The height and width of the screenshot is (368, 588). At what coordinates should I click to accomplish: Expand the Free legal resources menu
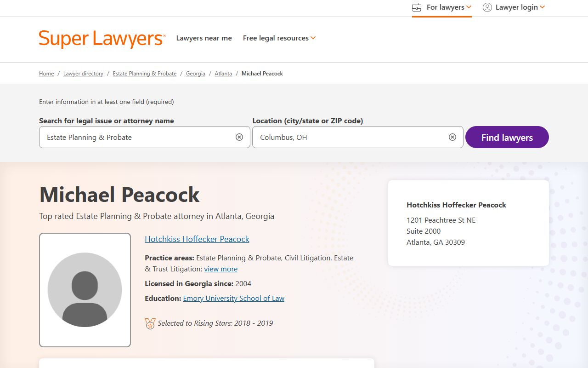click(279, 38)
